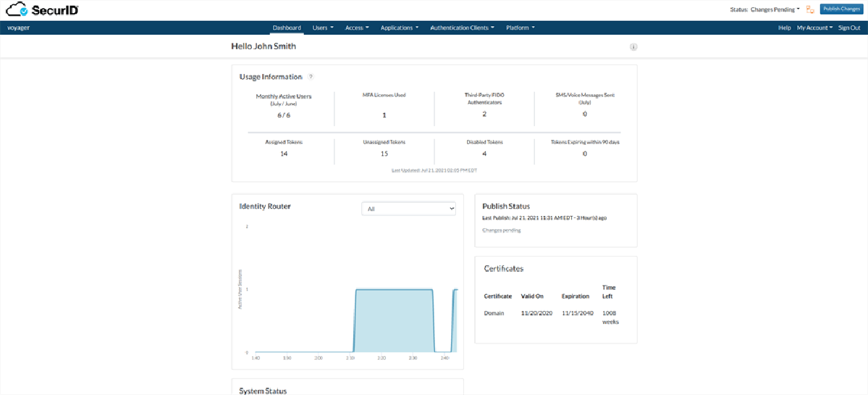This screenshot has height=395, width=868.
Task: Open the Identity Router All selector
Action: coord(408,209)
